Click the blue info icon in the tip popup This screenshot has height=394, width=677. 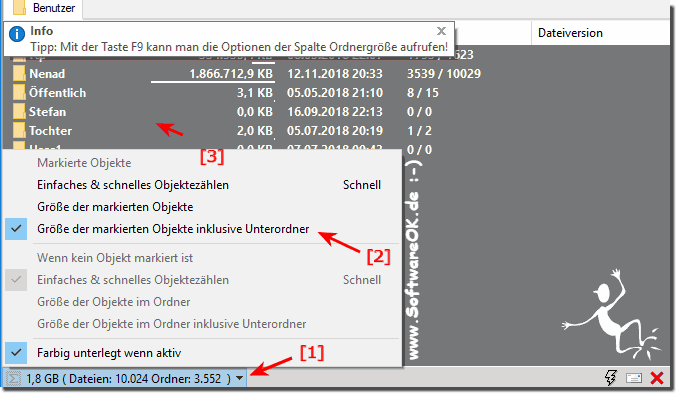click(17, 34)
